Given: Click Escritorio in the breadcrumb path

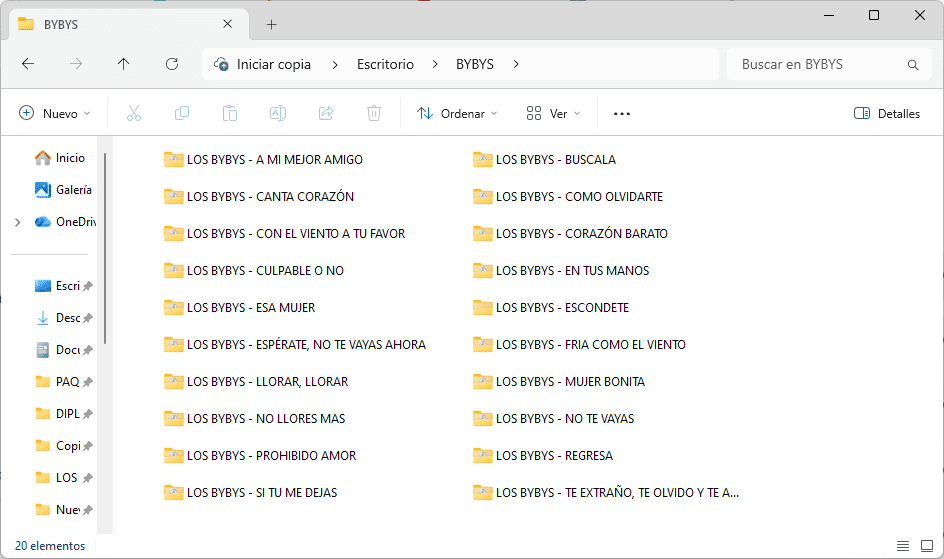Looking at the screenshot, I should click(x=385, y=64).
